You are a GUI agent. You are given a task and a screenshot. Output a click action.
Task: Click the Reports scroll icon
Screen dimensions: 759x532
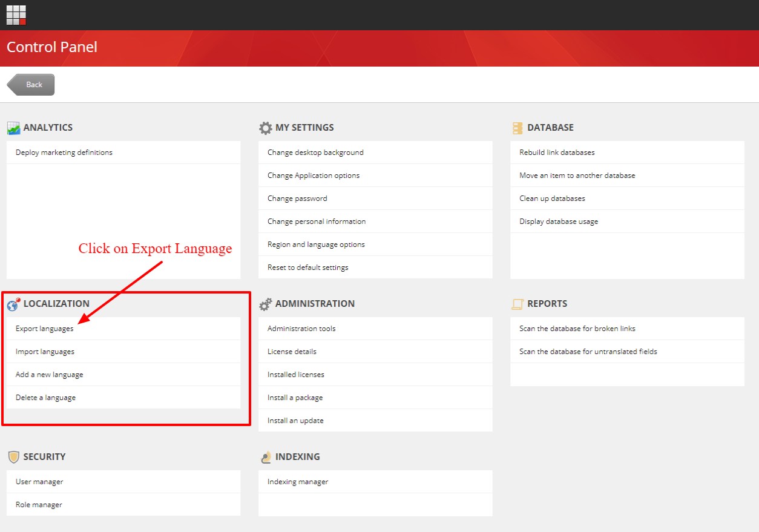517,304
